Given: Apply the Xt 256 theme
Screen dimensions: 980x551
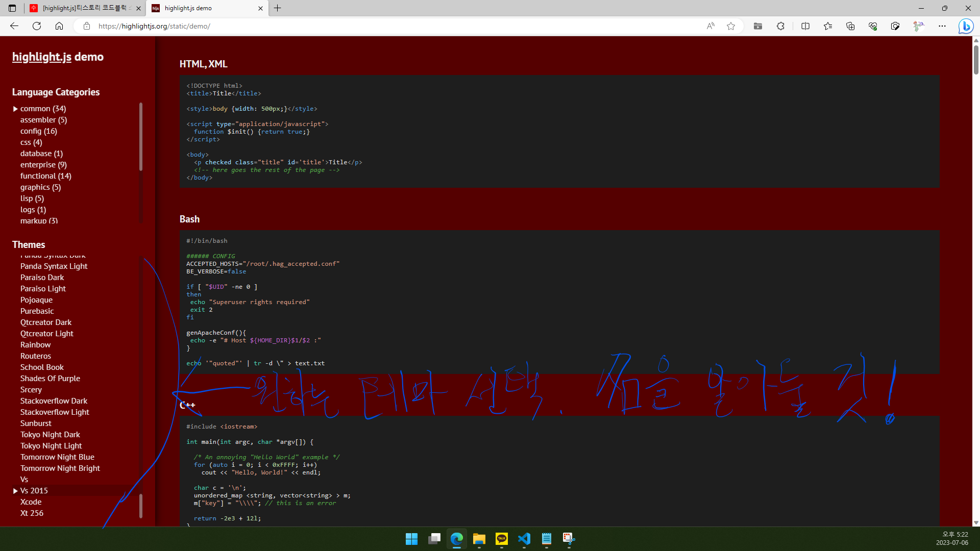Looking at the screenshot, I should tap(32, 513).
